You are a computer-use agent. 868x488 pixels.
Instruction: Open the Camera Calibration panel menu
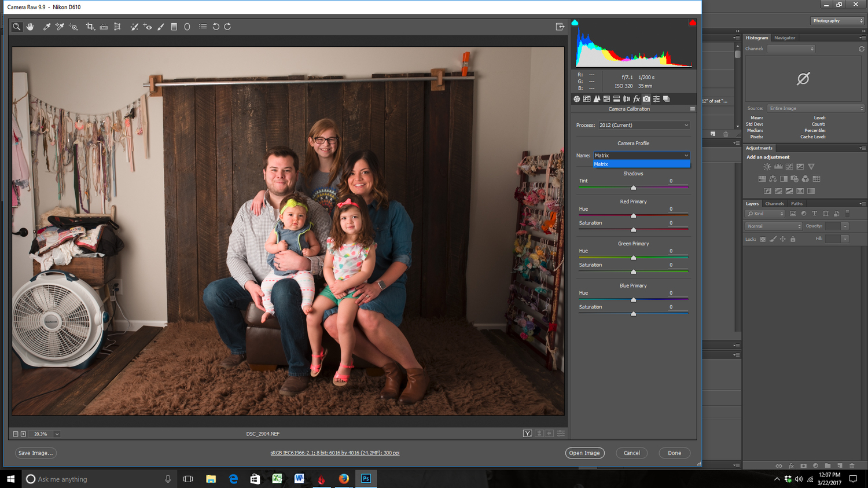point(693,109)
